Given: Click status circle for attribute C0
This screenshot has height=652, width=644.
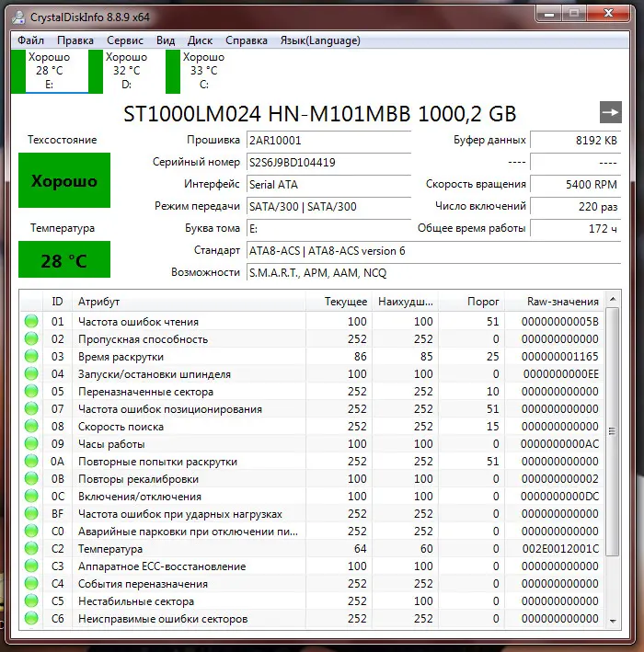Looking at the screenshot, I should tap(31, 531).
